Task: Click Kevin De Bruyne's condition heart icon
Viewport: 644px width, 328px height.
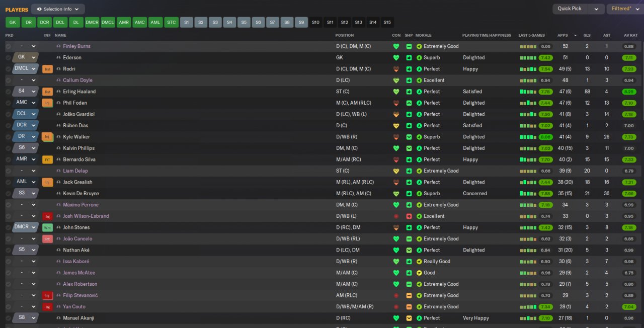Action: (x=396, y=194)
